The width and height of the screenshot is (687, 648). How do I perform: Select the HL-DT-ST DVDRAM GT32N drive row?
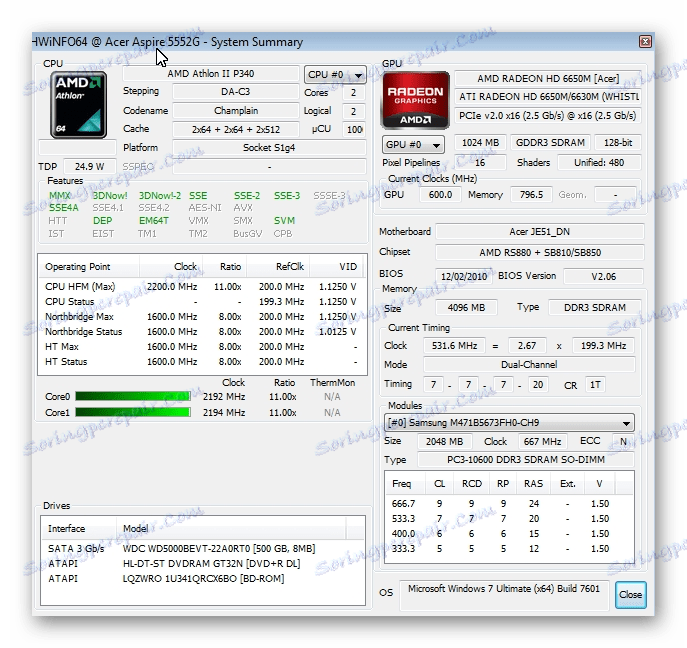coord(202,563)
